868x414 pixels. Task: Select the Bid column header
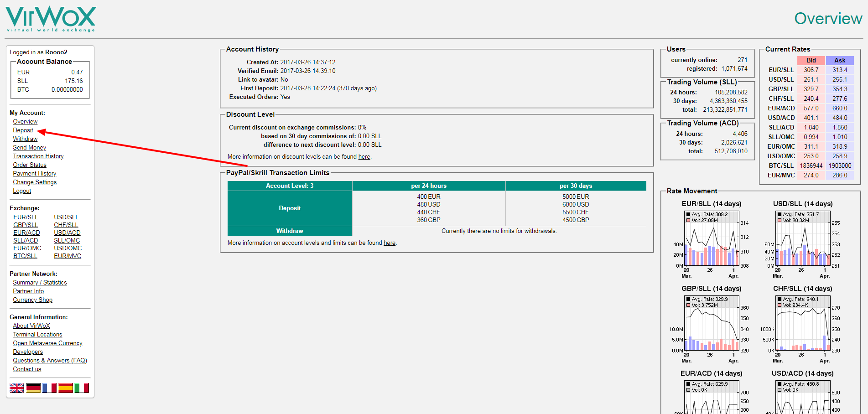[x=811, y=60]
